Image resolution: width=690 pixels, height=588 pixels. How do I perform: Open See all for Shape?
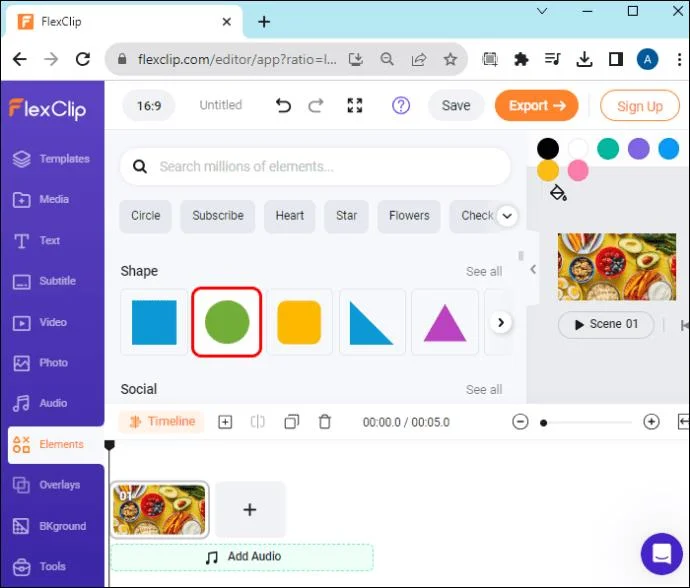click(484, 272)
